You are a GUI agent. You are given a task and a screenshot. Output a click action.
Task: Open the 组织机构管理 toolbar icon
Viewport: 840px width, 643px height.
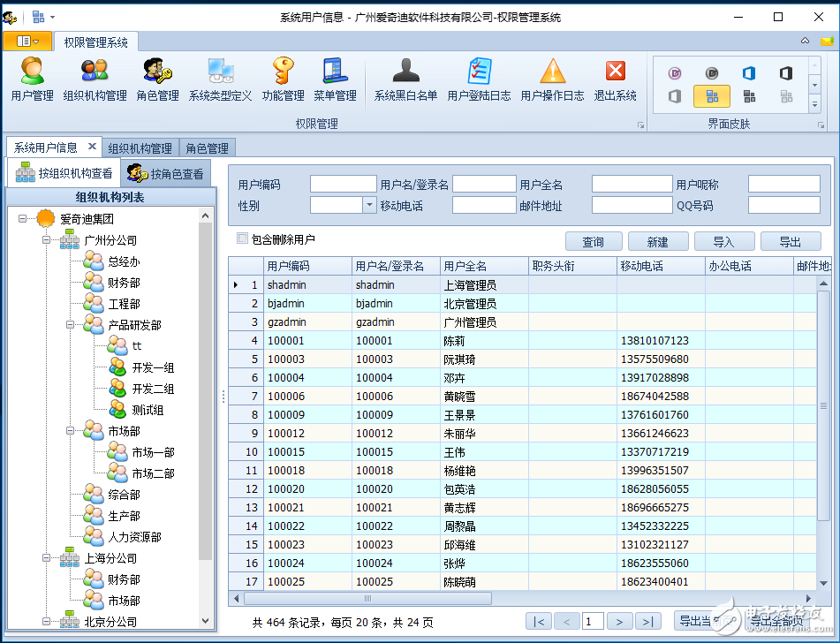coord(94,79)
